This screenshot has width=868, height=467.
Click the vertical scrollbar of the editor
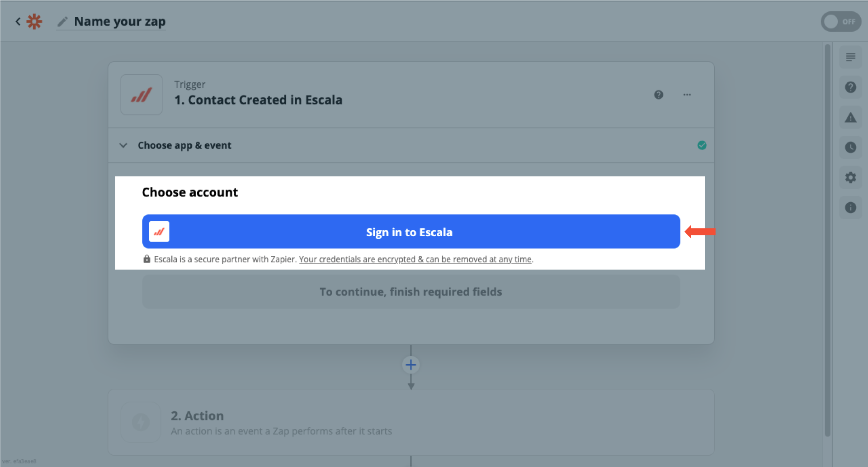827,240
